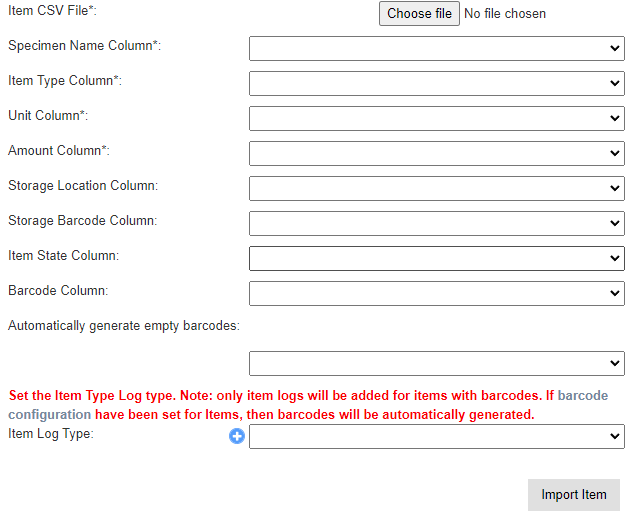This screenshot has height=516, width=634.
Task: Open the Item State Column dropdown
Action: click(436, 258)
